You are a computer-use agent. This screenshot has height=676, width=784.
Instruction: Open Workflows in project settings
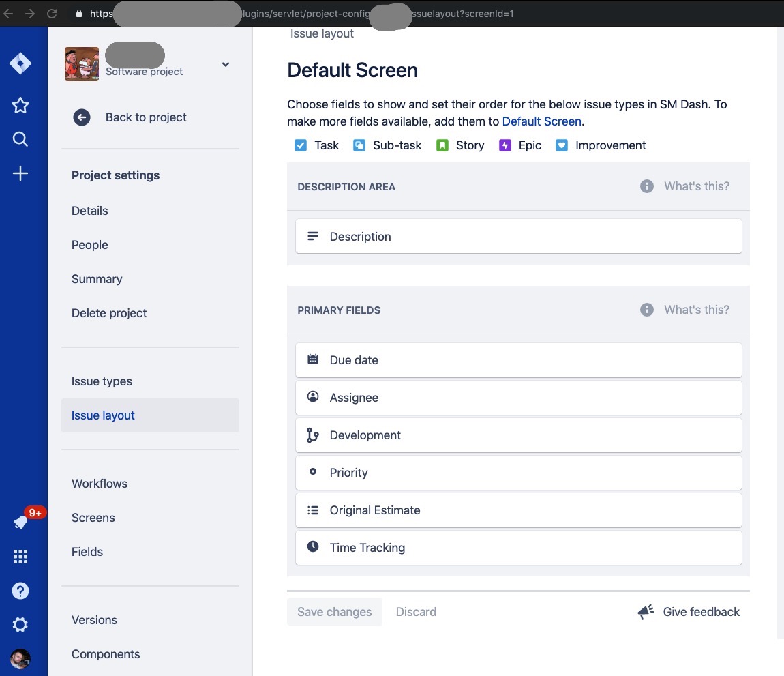(100, 484)
